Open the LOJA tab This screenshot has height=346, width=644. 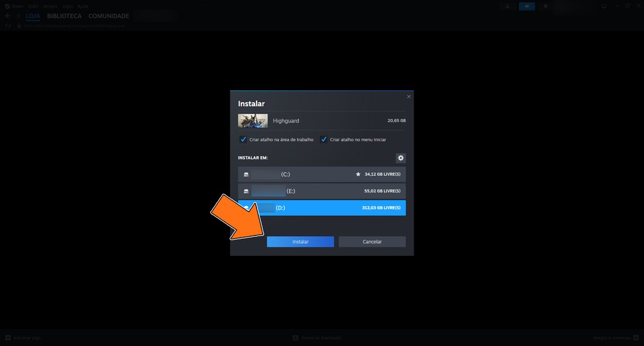pos(33,16)
